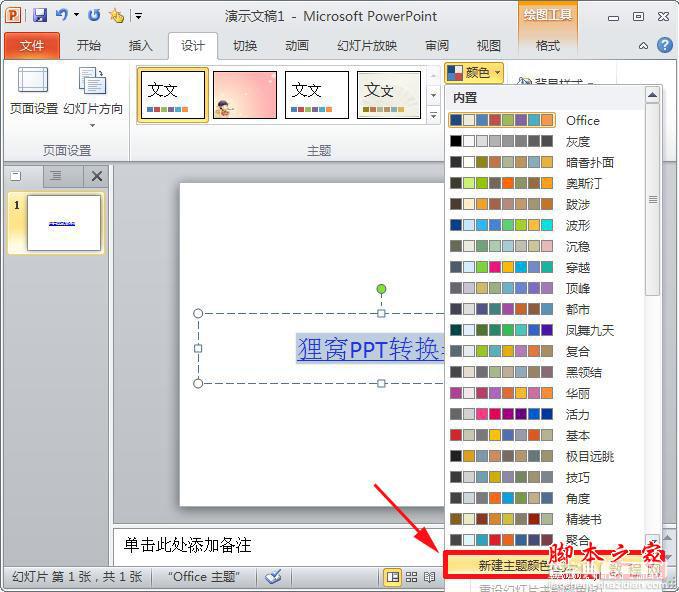Open the 文件 (File) tab
The width and height of the screenshot is (679, 592).
[x=32, y=45]
